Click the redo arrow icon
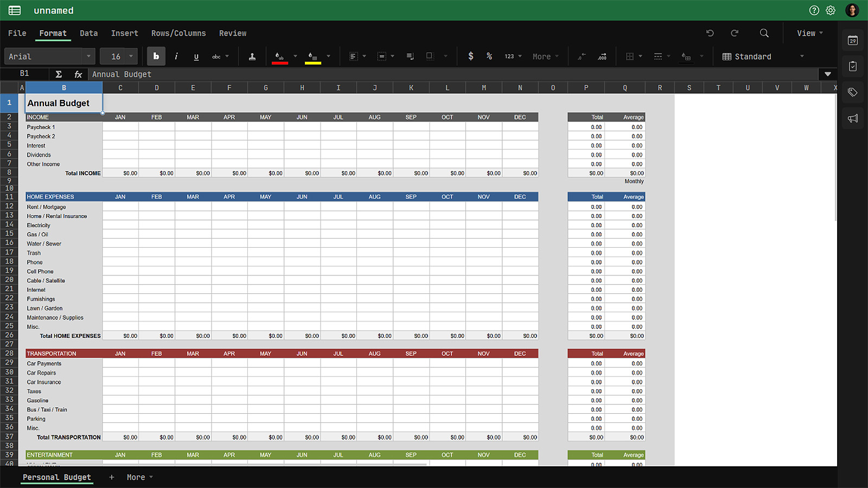This screenshot has width=868, height=488. click(735, 33)
